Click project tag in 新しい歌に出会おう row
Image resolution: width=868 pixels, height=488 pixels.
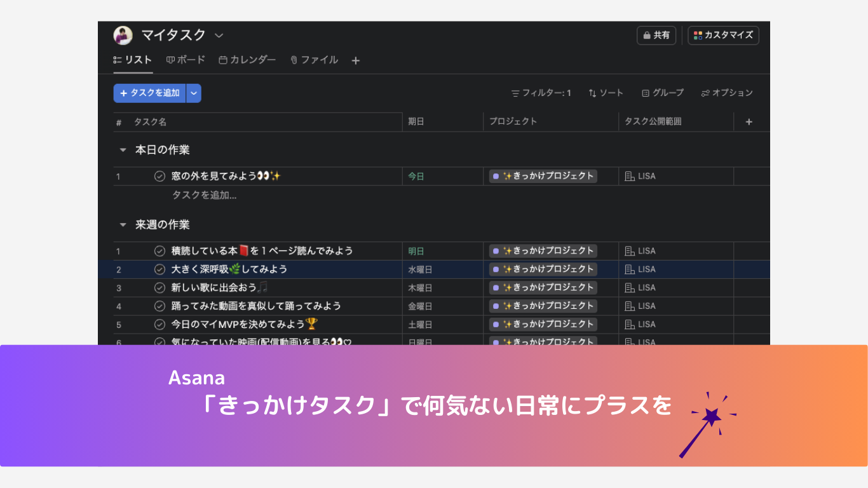pyautogui.click(x=543, y=288)
